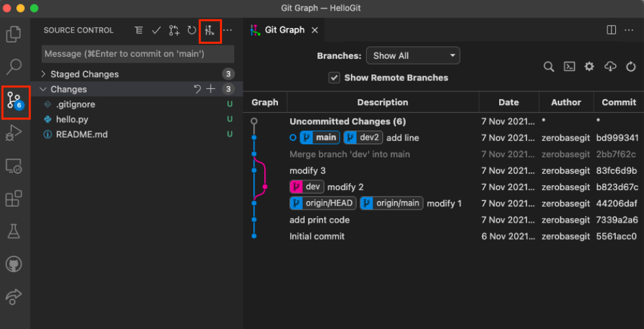Open the GitHub view in activity bar

click(x=14, y=264)
